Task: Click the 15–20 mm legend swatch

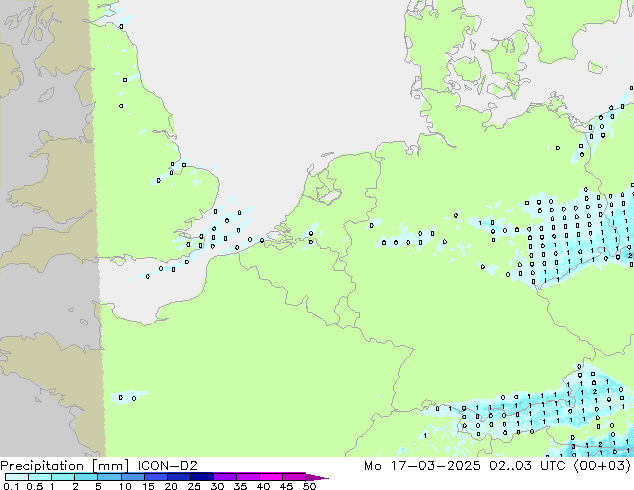Action: tap(156, 477)
